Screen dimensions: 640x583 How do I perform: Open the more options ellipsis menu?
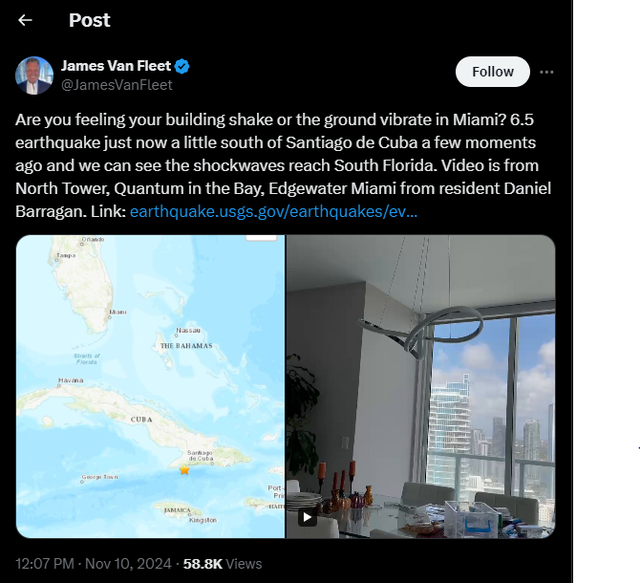pyautogui.click(x=547, y=72)
